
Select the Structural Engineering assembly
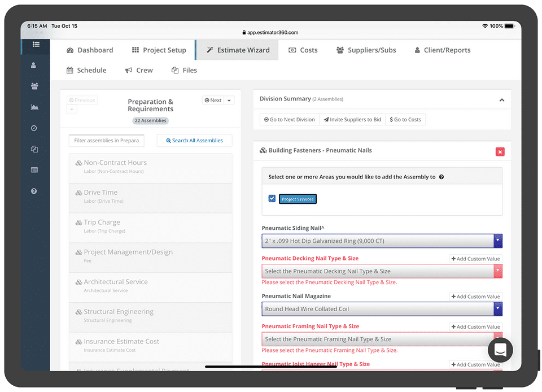pyautogui.click(x=150, y=317)
